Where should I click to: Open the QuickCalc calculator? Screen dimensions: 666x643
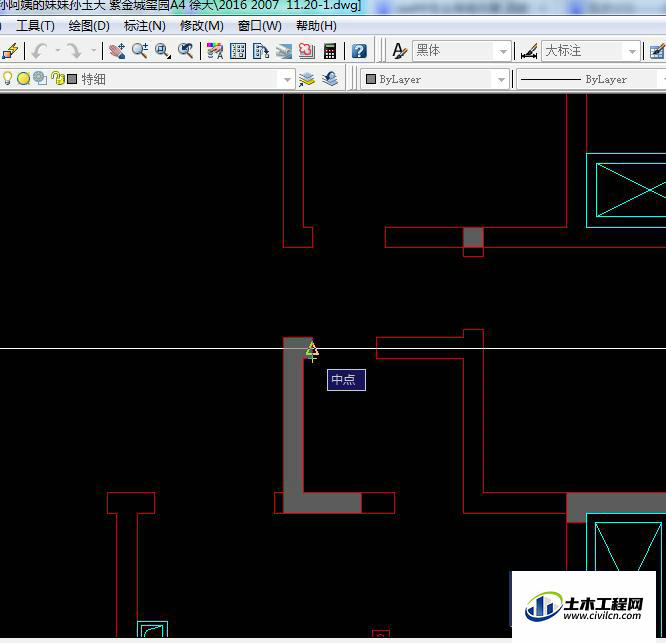330,51
